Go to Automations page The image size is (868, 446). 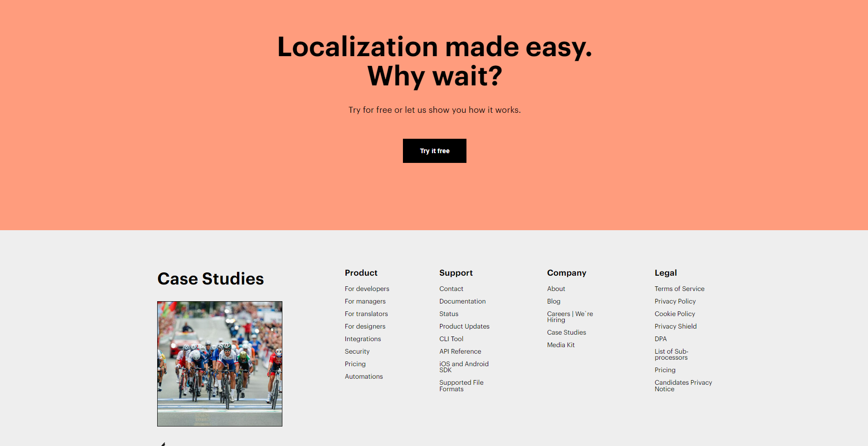(x=364, y=376)
